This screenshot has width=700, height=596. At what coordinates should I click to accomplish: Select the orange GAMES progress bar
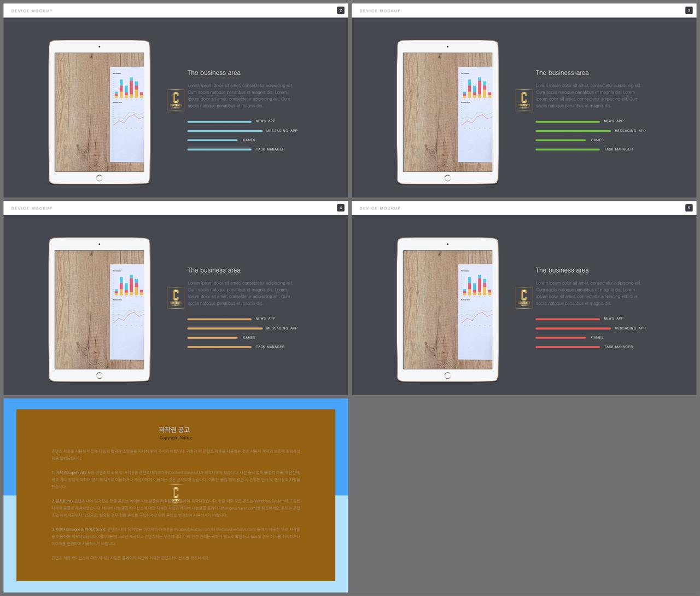(212, 338)
